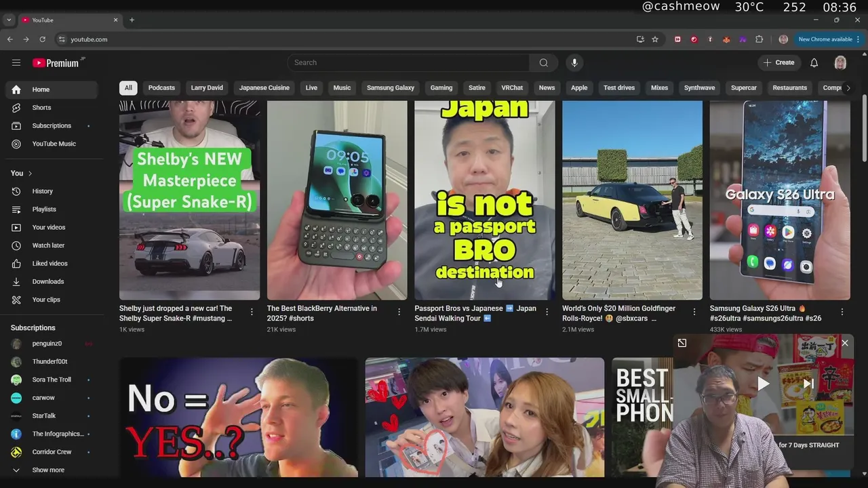Expand the miniplayer to full view

(682, 343)
